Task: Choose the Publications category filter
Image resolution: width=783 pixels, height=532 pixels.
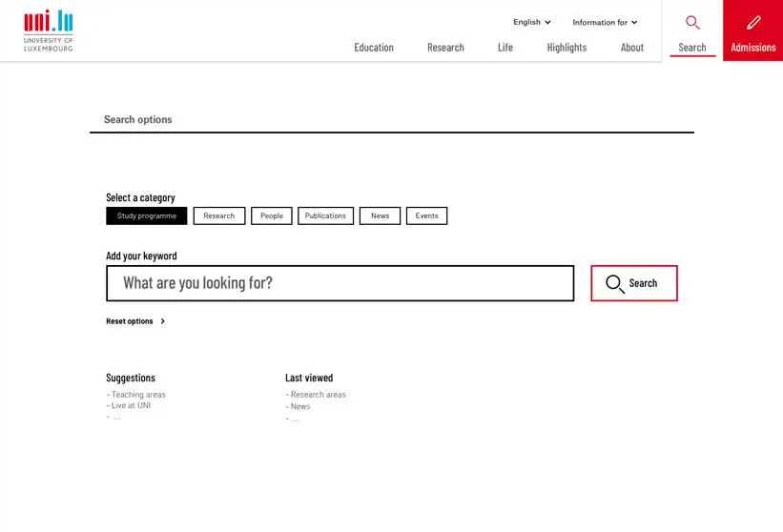Action: click(x=325, y=216)
